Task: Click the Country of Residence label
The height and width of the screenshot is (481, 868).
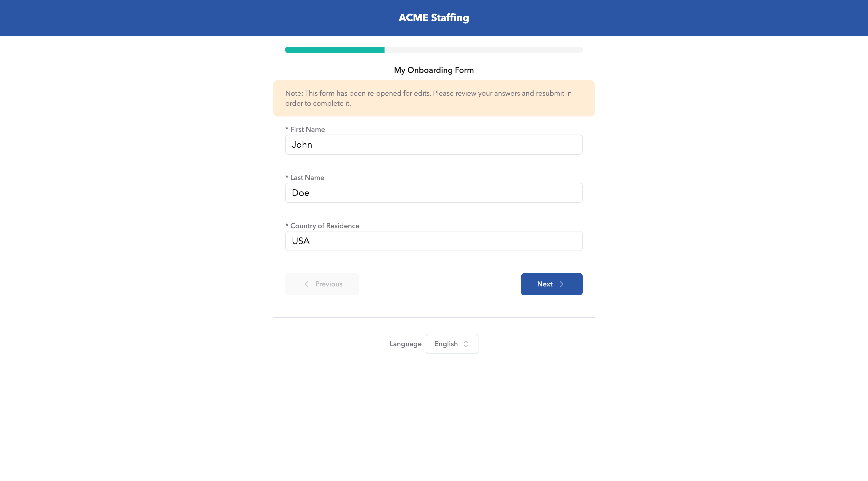Action: tap(324, 226)
